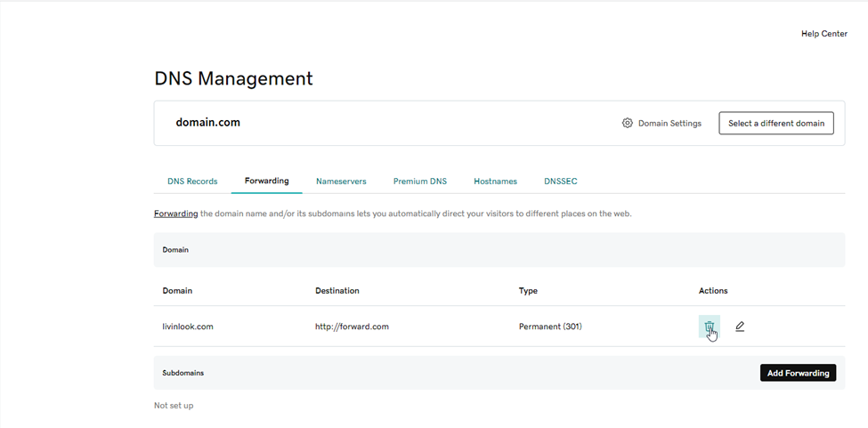868x428 pixels.
Task: Follow the underlined Forwarding link in description
Action: point(176,214)
